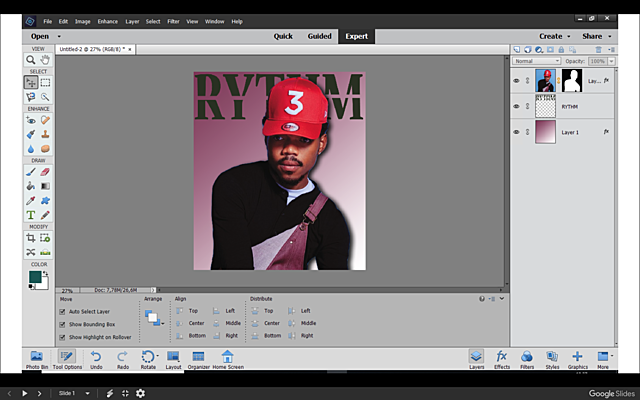Screen dimensions: 640x400
Task: Select the layer mask thumbnail
Action: 572,80
